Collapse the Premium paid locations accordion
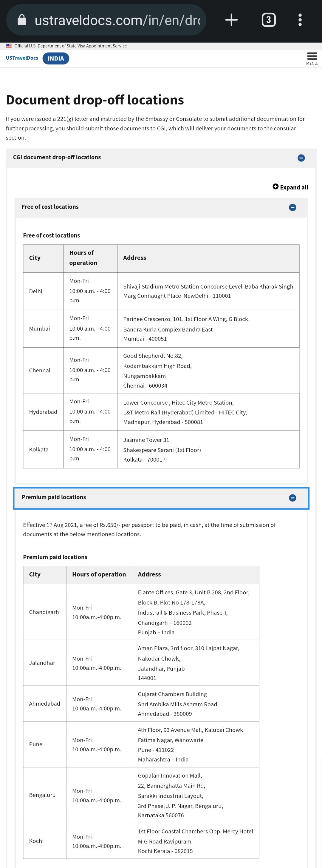Image resolution: width=322 pixels, height=868 pixels. [x=292, y=498]
